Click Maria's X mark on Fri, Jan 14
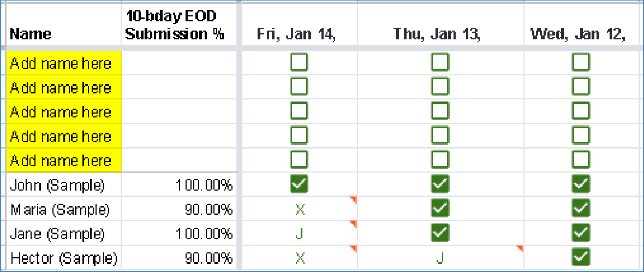The image size is (644, 272). (x=299, y=209)
